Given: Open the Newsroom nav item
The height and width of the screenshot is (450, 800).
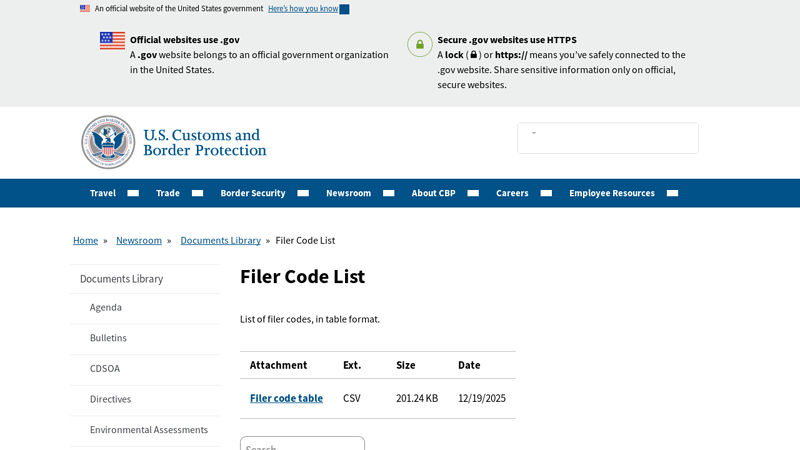Looking at the screenshot, I should (x=348, y=193).
